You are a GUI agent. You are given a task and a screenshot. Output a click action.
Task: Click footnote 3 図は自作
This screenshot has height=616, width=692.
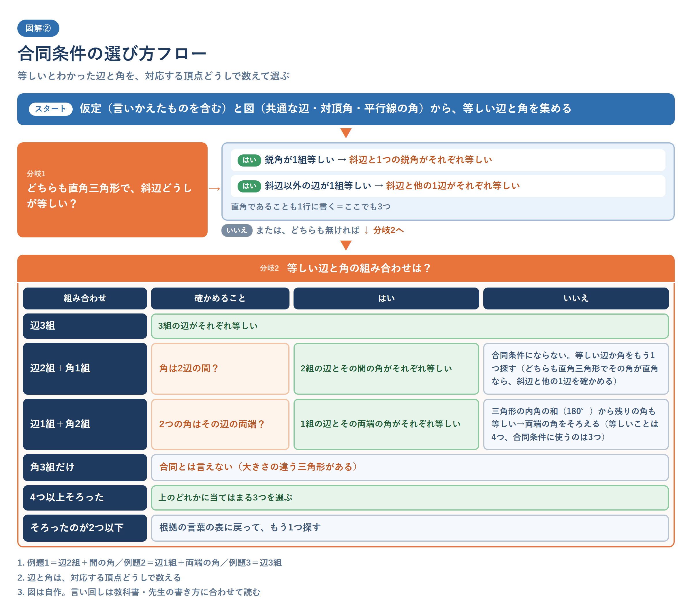tap(139, 592)
